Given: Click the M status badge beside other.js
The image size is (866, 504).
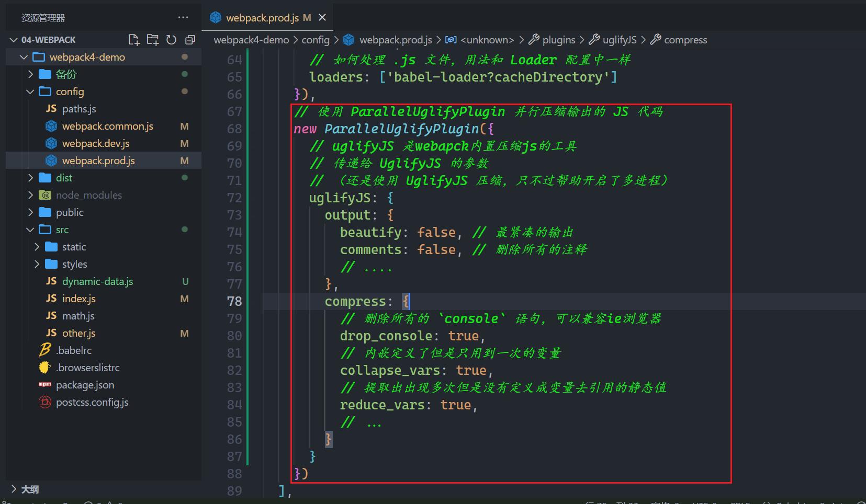Looking at the screenshot, I should 184,333.
